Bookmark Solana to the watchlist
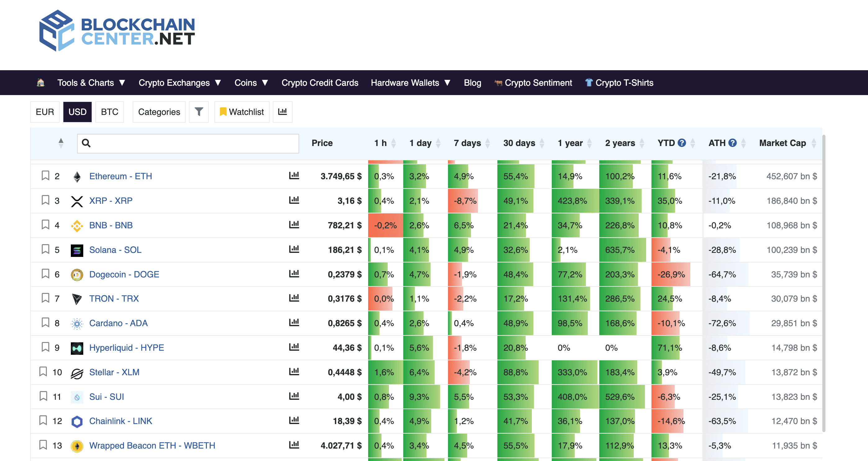The image size is (868, 461). pyautogui.click(x=45, y=249)
